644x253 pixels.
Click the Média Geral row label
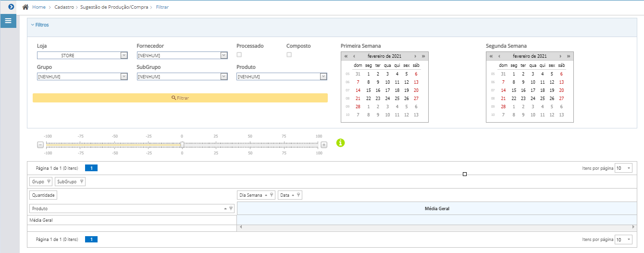(x=41, y=220)
